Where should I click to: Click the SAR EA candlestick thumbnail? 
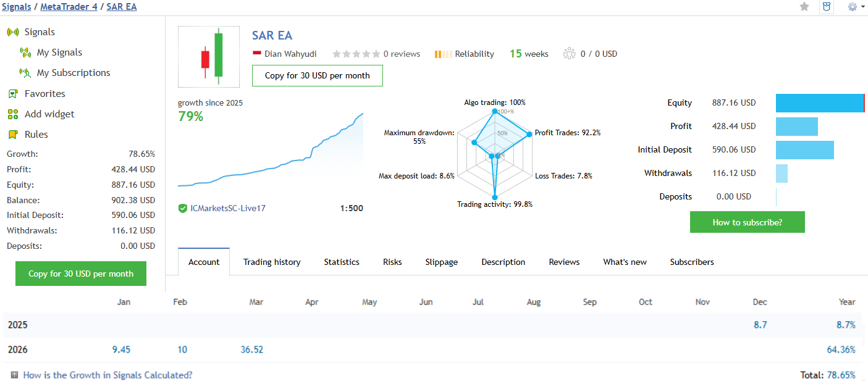tap(209, 57)
